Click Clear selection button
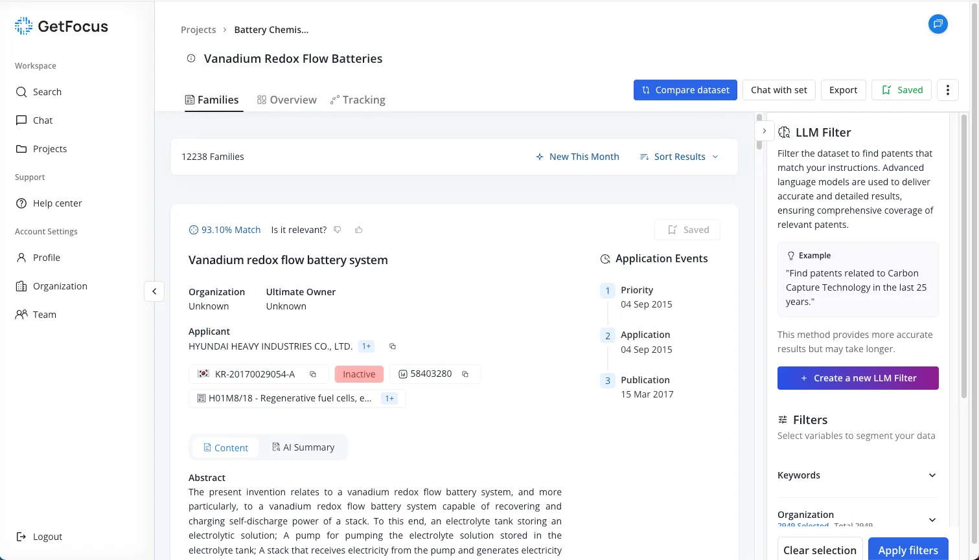The width and height of the screenshot is (979, 560). [x=820, y=549]
